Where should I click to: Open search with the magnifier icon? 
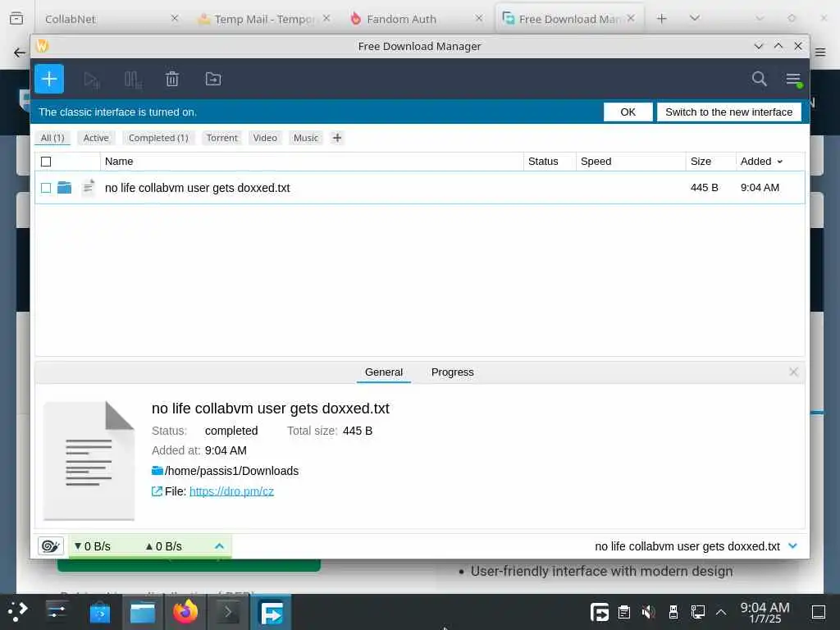point(759,79)
